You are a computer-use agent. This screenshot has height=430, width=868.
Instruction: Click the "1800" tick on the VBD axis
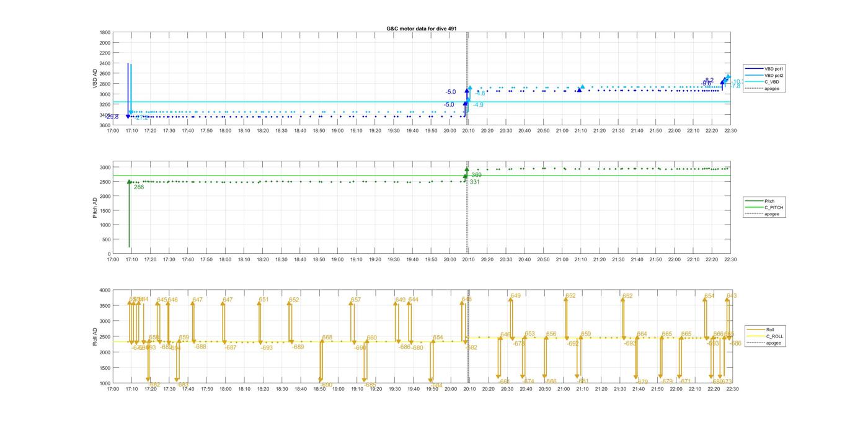(x=105, y=32)
